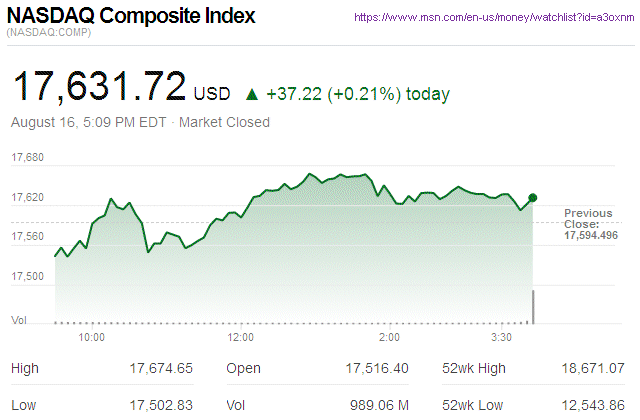Click the Vol label on chart axis

[x=18, y=319]
